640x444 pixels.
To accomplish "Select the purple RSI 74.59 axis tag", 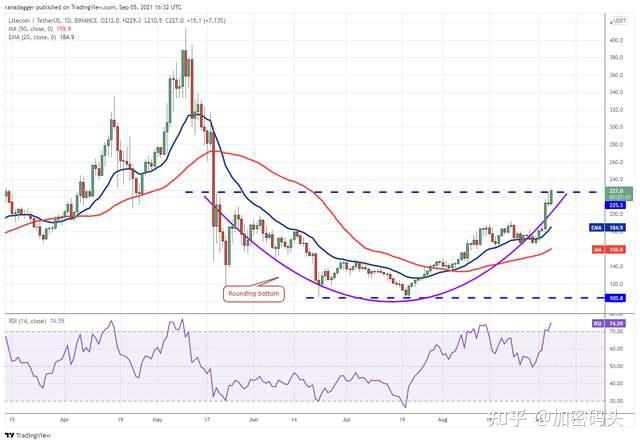I will [x=609, y=324].
